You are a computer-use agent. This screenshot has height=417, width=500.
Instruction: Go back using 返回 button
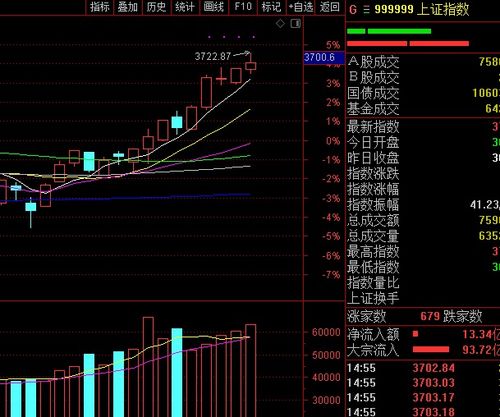329,7
